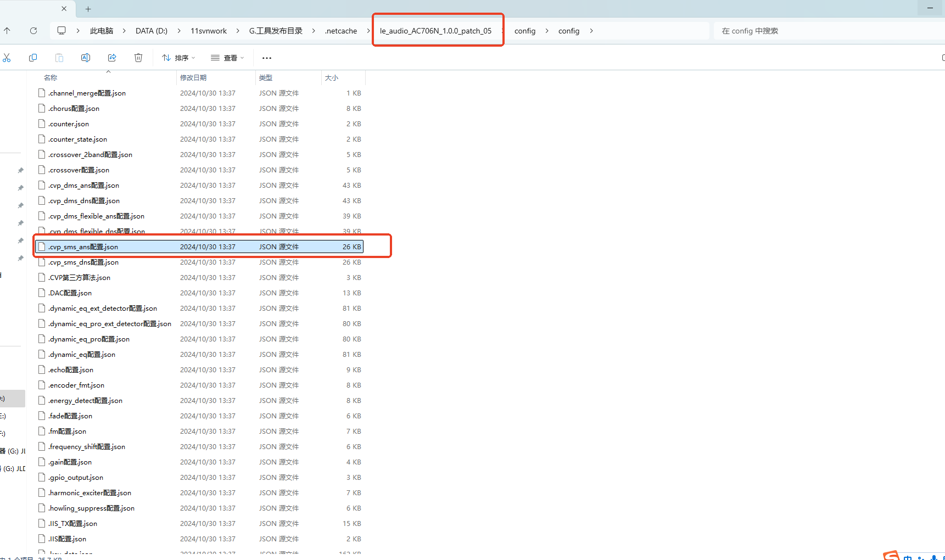The image size is (945, 560).
Task: Click the monitor icon in address bar
Action: point(61,31)
